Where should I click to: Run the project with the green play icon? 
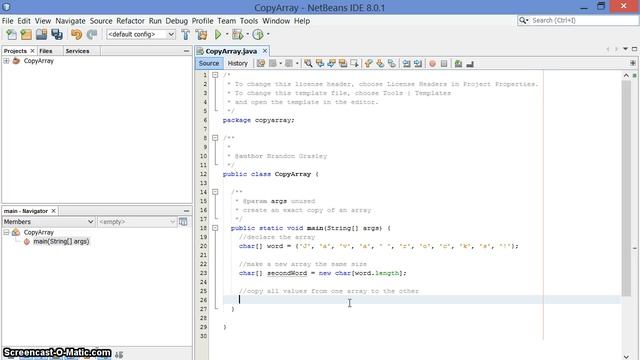(x=218, y=35)
